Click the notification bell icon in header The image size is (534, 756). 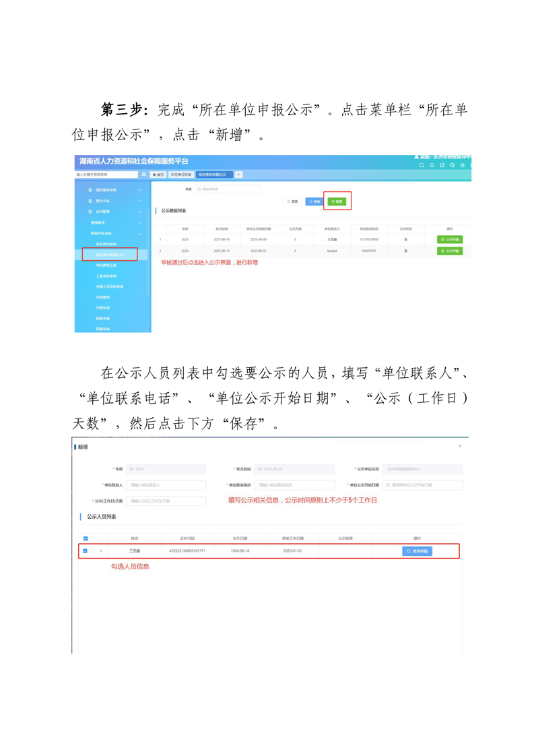click(x=432, y=165)
